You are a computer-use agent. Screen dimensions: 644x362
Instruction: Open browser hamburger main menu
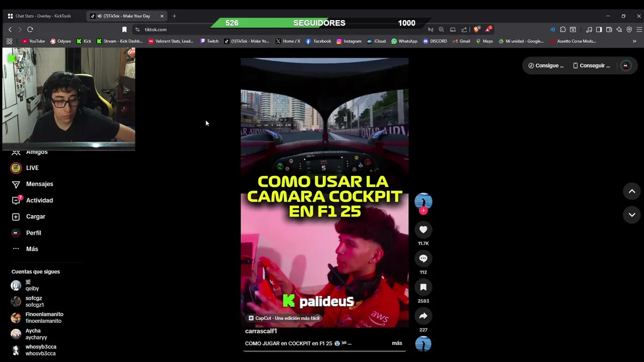(x=639, y=30)
